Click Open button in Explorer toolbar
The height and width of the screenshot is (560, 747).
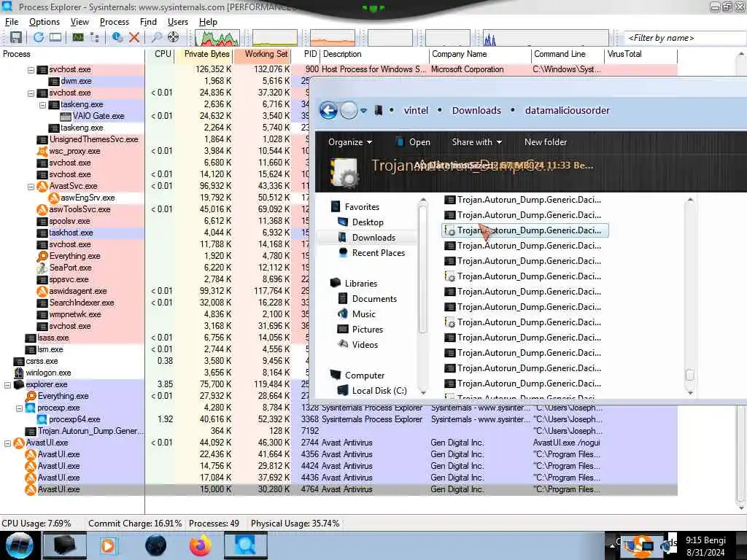413,142
